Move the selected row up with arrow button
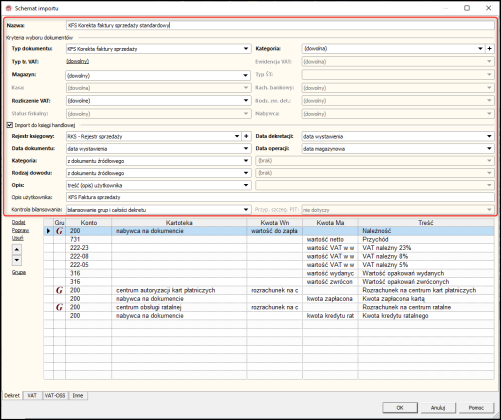The height and width of the screenshot is (420, 501). pyautogui.click(x=17, y=249)
